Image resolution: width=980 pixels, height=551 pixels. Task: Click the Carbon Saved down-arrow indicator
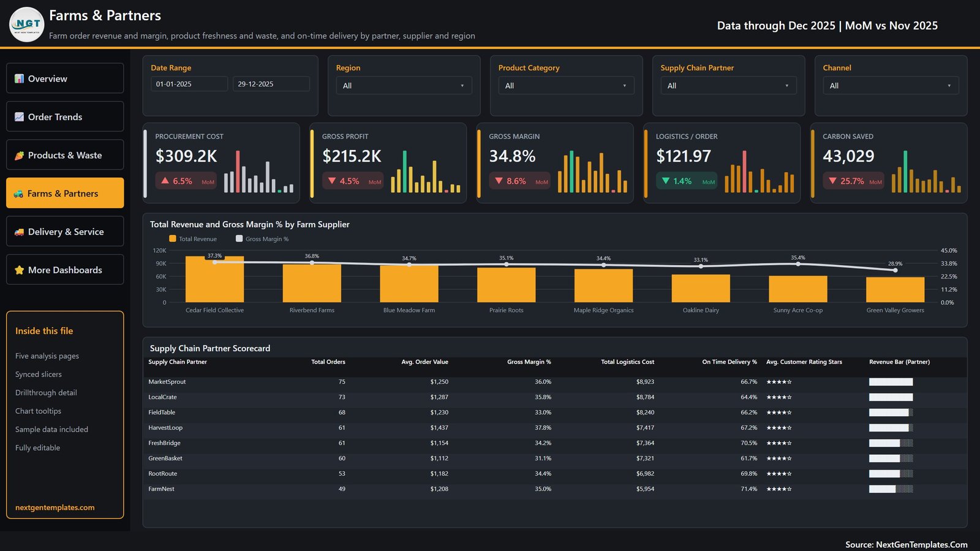pyautogui.click(x=832, y=181)
